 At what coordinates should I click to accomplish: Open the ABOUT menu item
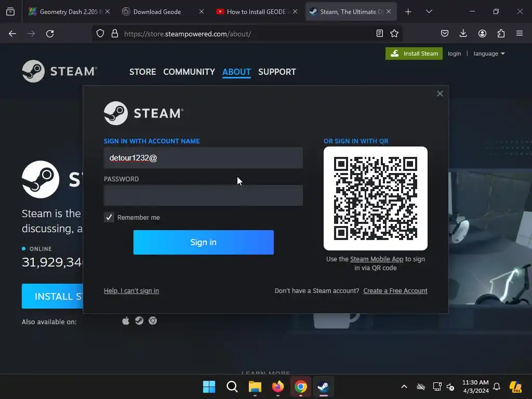tap(236, 72)
